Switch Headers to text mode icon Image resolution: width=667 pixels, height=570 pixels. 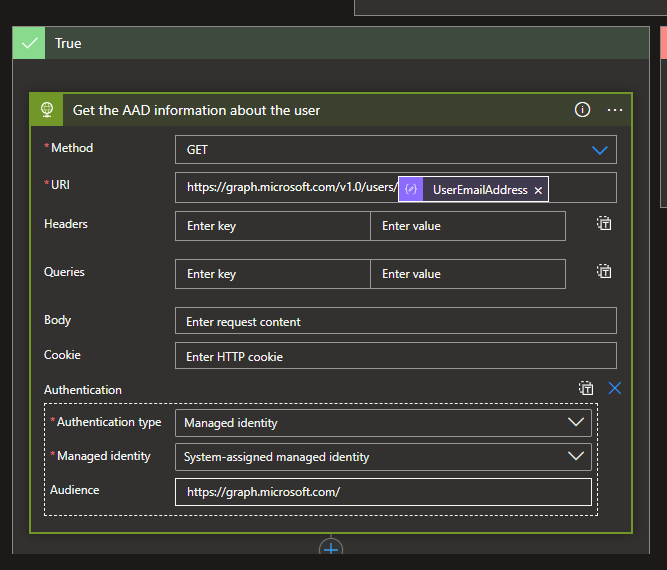(604, 223)
